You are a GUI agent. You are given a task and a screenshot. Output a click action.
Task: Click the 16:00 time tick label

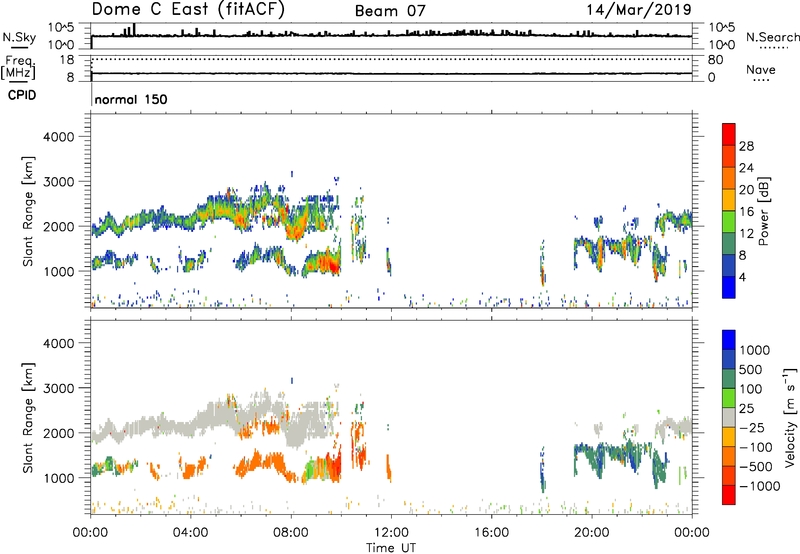click(491, 533)
